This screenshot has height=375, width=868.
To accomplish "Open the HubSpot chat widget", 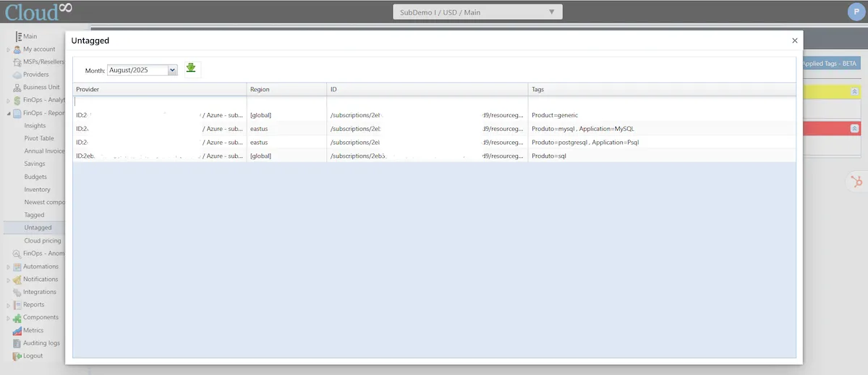I will click(x=857, y=182).
